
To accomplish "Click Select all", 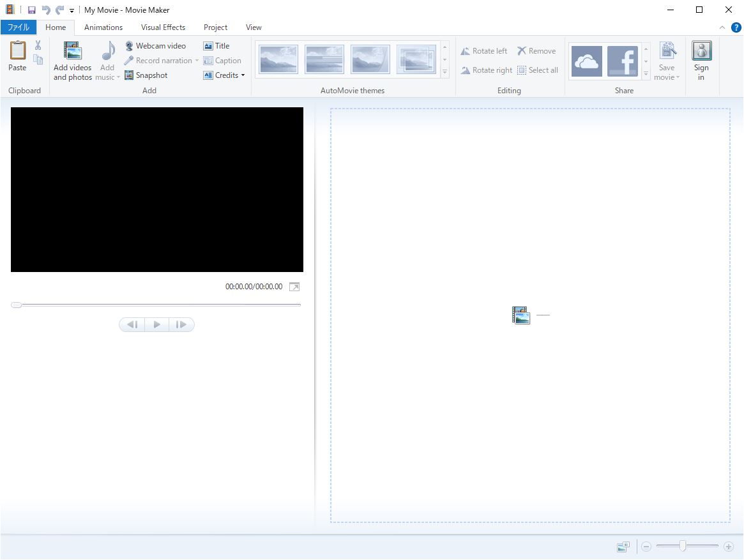I will pyautogui.click(x=538, y=70).
